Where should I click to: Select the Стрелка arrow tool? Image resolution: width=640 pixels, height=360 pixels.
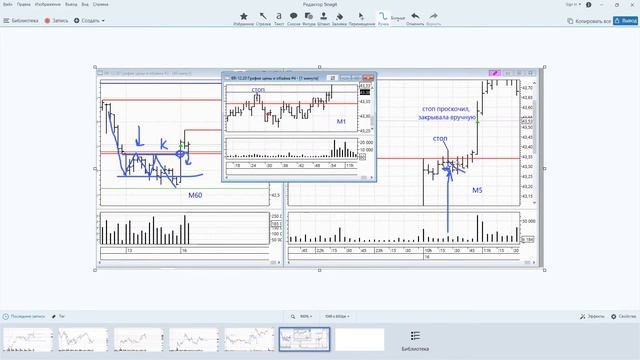coord(263,18)
